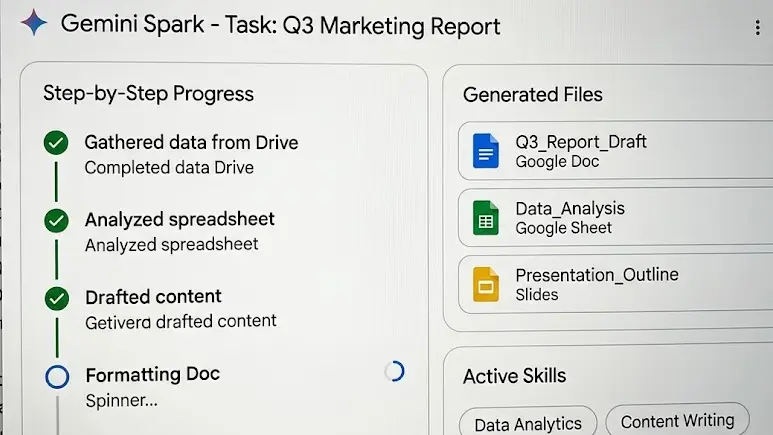The height and width of the screenshot is (435, 773).
Task: Click the blue Google Doc file icon
Action: [x=486, y=151]
